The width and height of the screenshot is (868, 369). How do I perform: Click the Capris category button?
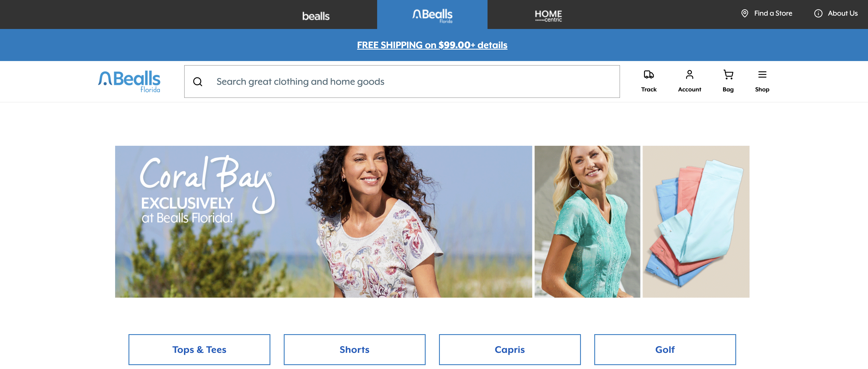point(510,349)
